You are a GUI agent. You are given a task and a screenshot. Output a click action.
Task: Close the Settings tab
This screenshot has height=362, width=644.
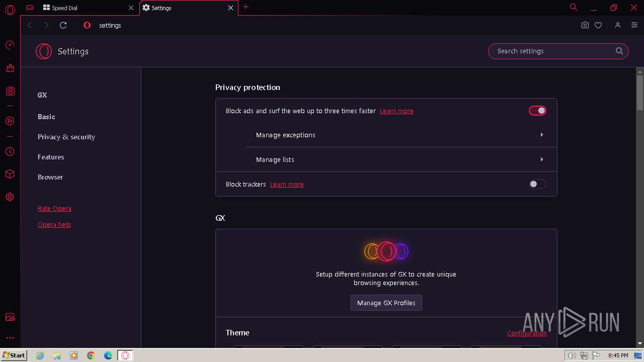[x=230, y=8]
